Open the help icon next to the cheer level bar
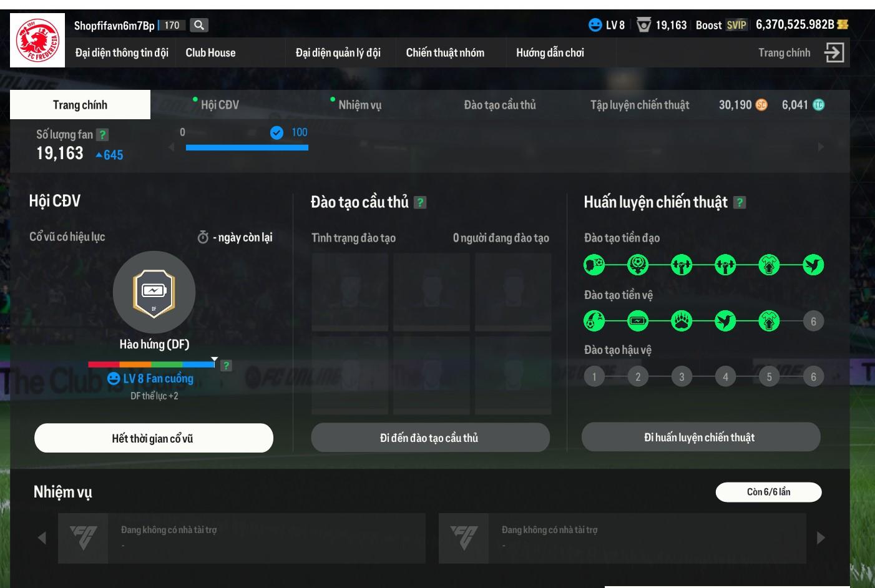This screenshot has width=875, height=588. tap(226, 366)
